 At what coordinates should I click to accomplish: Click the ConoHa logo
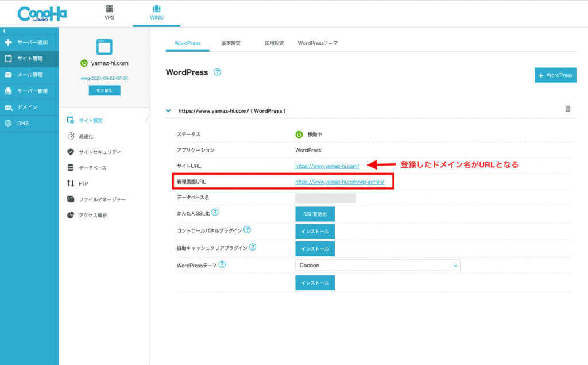pos(42,14)
